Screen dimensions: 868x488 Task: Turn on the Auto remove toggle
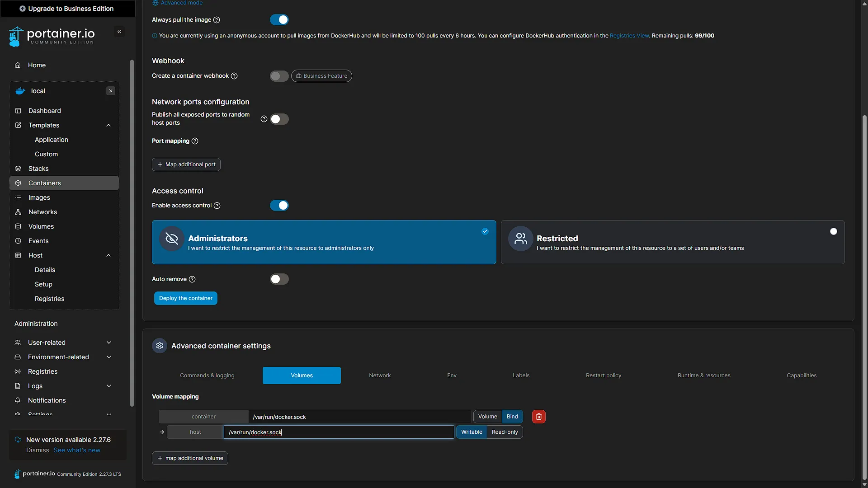pos(279,279)
